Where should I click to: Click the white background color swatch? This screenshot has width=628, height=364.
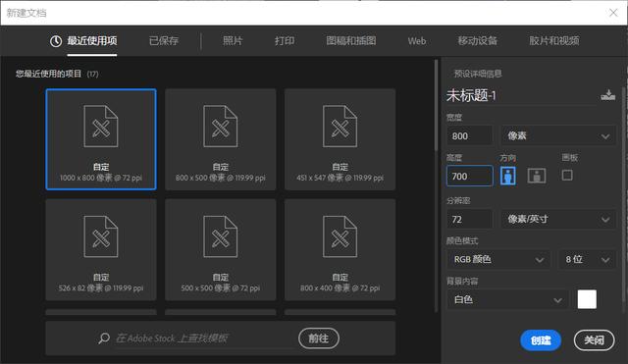point(587,299)
